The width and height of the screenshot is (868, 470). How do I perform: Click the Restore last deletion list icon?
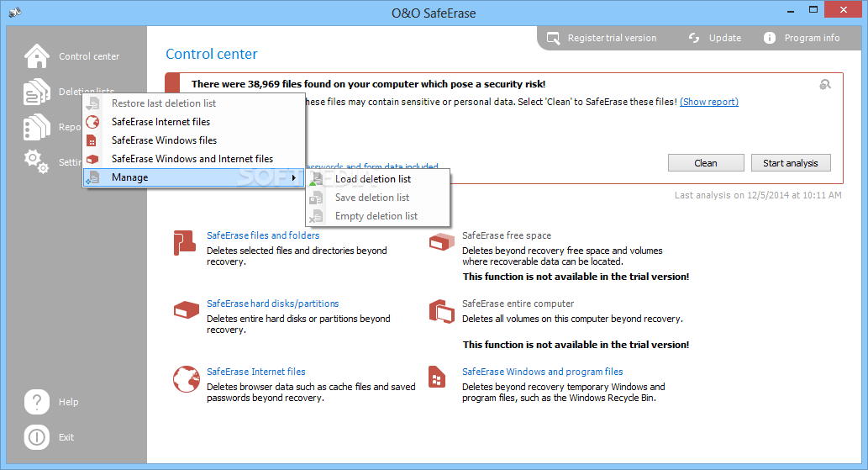tap(93, 103)
